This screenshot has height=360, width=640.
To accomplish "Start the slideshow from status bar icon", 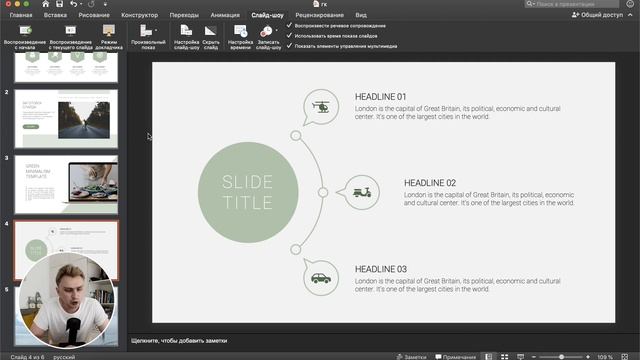I will tap(520, 356).
